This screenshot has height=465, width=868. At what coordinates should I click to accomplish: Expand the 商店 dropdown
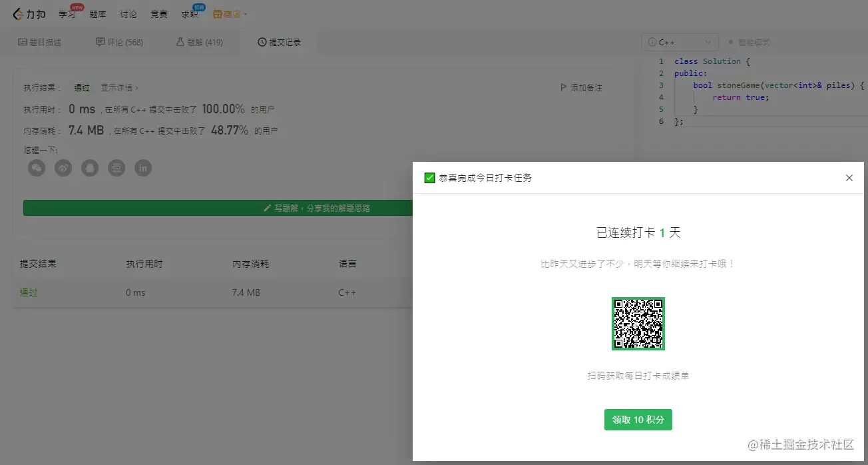[x=230, y=14]
